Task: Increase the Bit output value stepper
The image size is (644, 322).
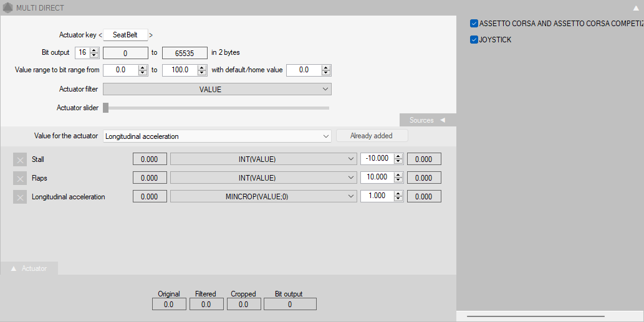Action: point(94,50)
